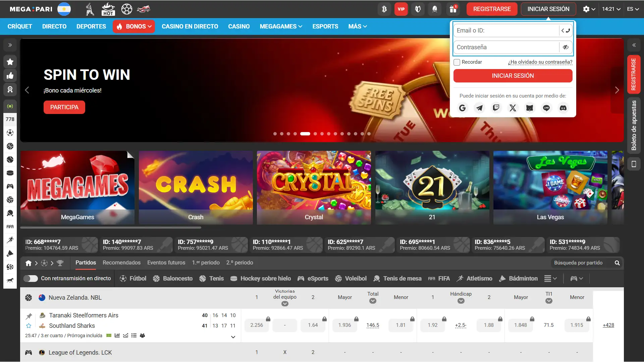Expand the BONOS dropdown
This screenshot has width=644, height=362.
click(x=134, y=26)
